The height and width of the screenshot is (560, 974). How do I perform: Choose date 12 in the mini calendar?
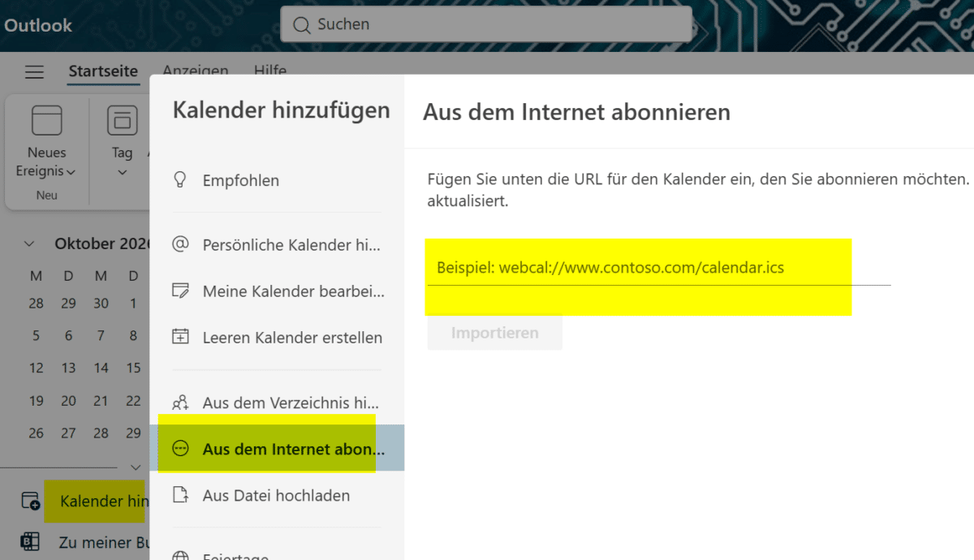pyautogui.click(x=36, y=368)
